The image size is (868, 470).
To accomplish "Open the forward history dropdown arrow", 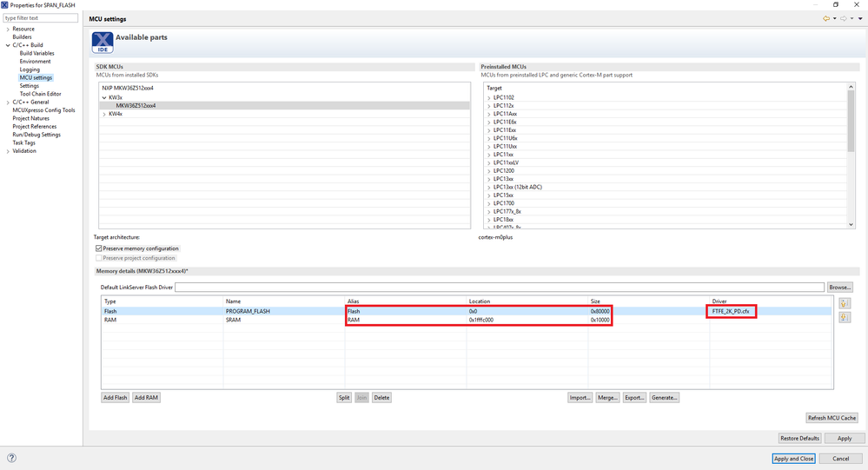I will [x=851, y=19].
